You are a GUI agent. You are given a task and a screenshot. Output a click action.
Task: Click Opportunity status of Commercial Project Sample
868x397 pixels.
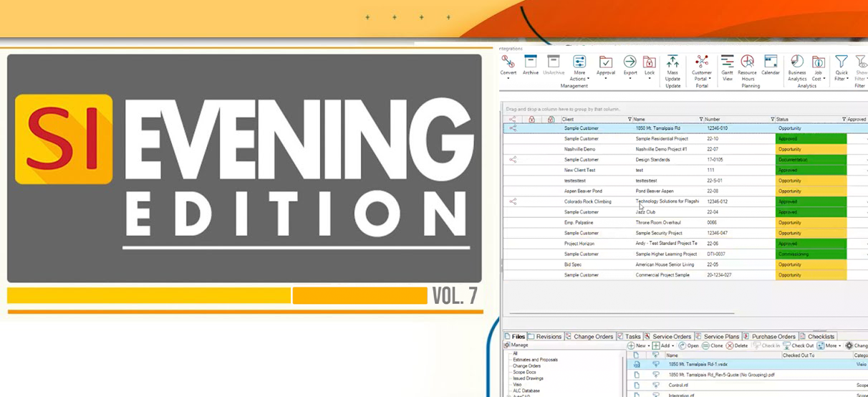(x=811, y=274)
